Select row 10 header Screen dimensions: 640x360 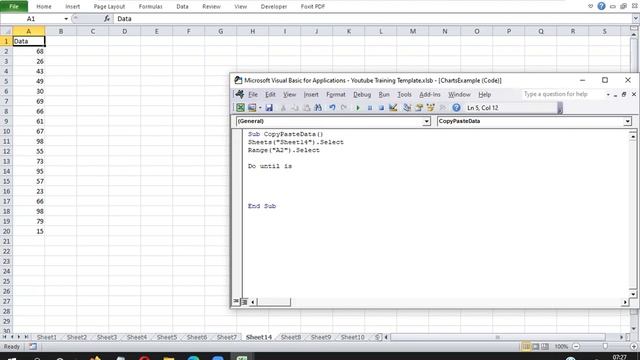tap(6, 131)
